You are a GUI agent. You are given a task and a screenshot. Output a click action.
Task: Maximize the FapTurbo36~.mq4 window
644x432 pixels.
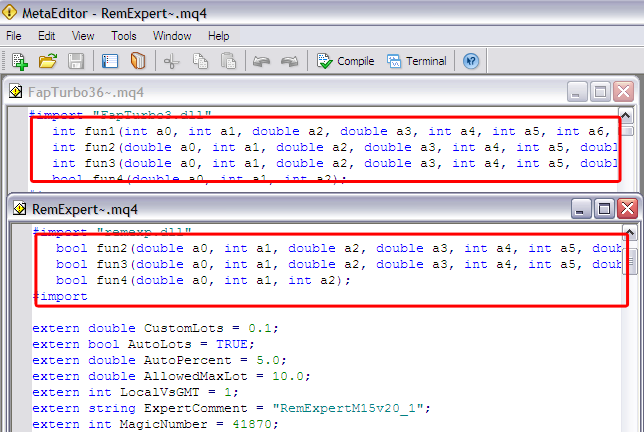[600, 92]
